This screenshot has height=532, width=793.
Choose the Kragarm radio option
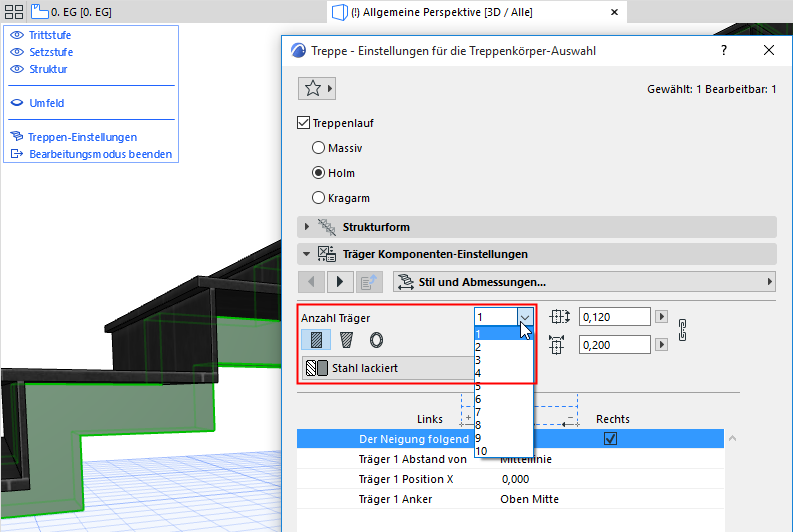319,198
